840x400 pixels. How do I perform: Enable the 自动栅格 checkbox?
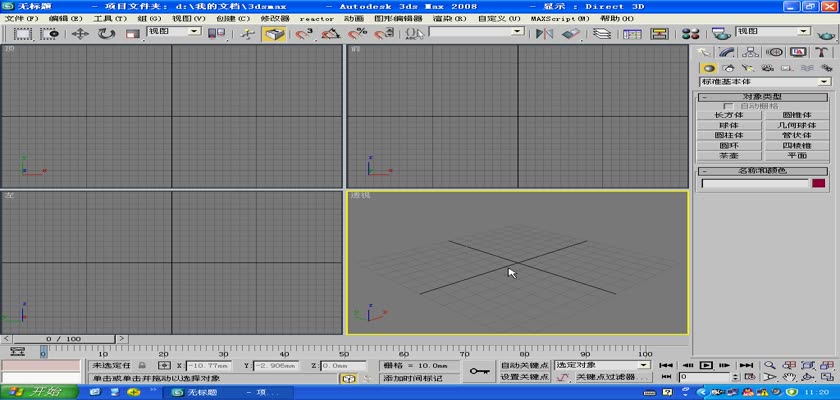pyautogui.click(x=729, y=106)
